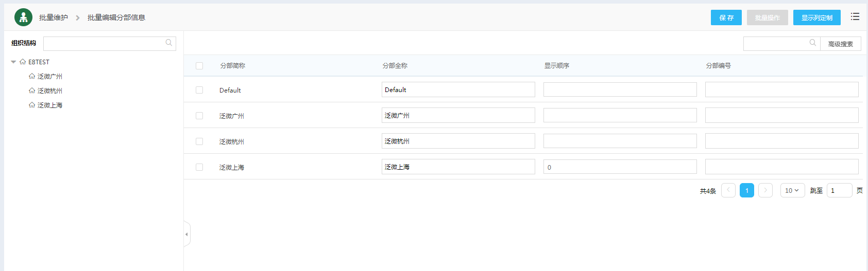Select 泛微杭州 in the organization tree
The width and height of the screenshot is (868, 271).
pos(49,91)
